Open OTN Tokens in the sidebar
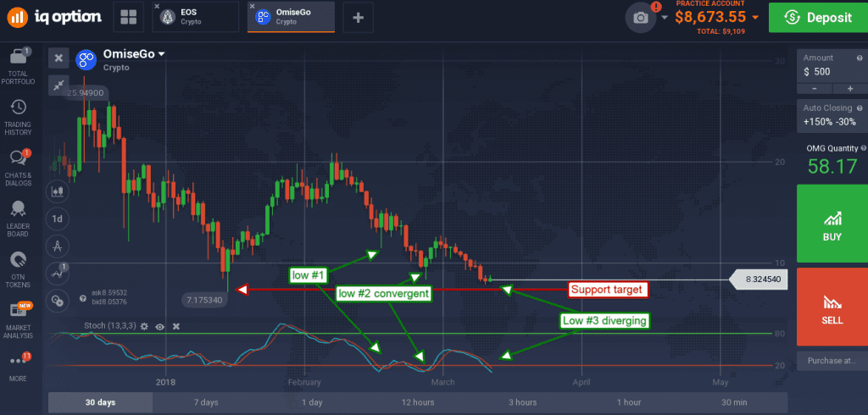This screenshot has height=415, width=868. tap(19, 270)
